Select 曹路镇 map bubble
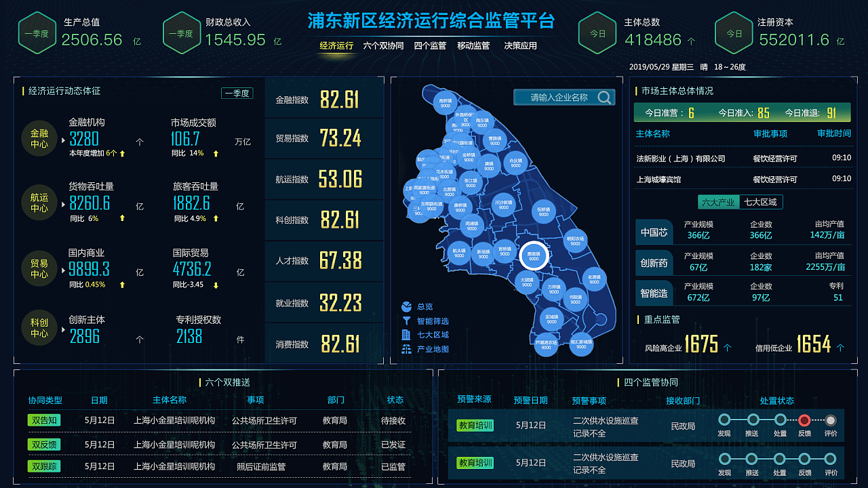 click(495, 140)
